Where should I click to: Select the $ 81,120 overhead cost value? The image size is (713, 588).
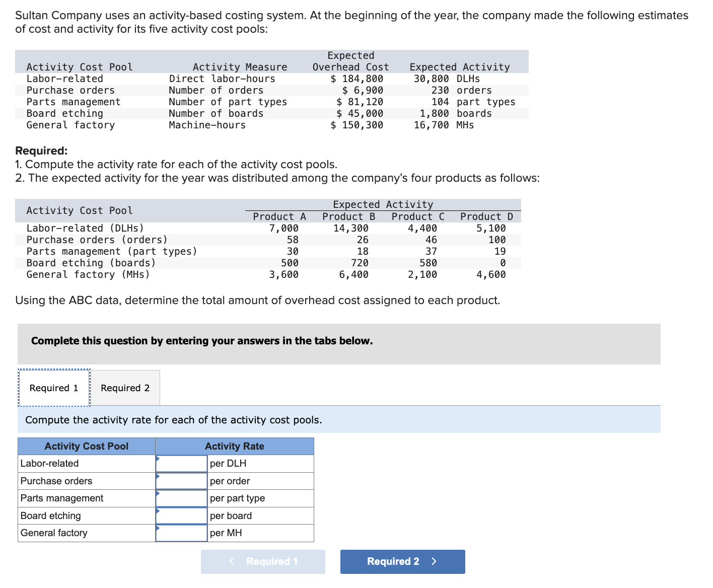coord(360,102)
